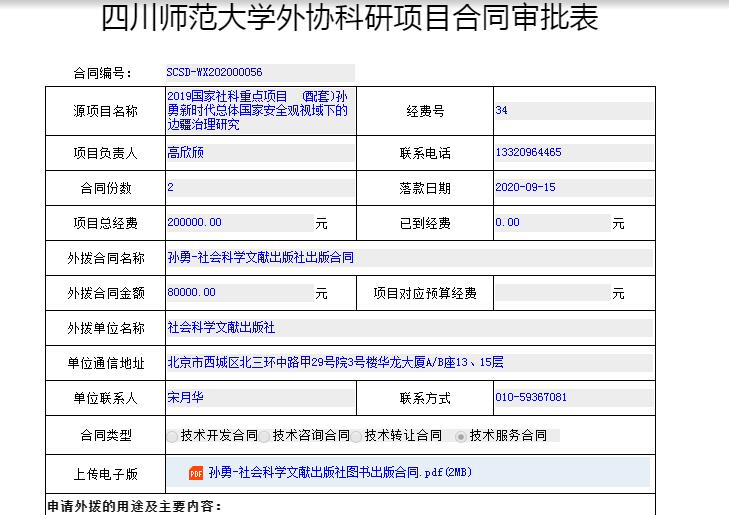Click the label 外拨合同金额
The height and width of the screenshot is (515, 729).
coord(106,293)
